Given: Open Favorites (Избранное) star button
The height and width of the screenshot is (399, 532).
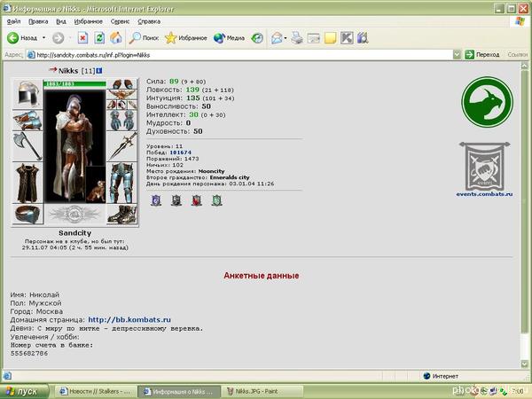Looking at the screenshot, I should tap(185, 38).
